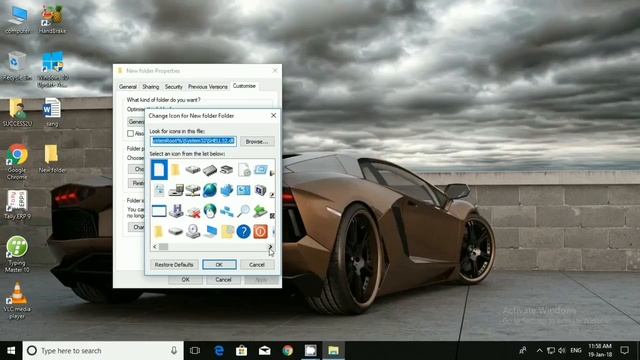Choose the printer icon in the list
This screenshot has width=640, height=360.
pos(227,169)
